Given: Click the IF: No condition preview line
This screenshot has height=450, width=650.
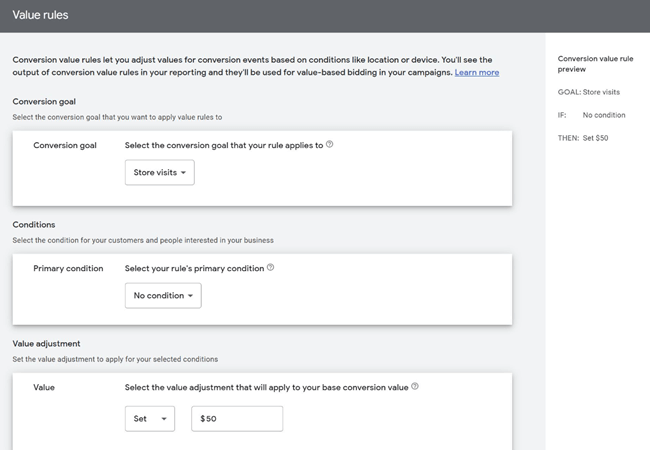Looking at the screenshot, I should click(589, 115).
